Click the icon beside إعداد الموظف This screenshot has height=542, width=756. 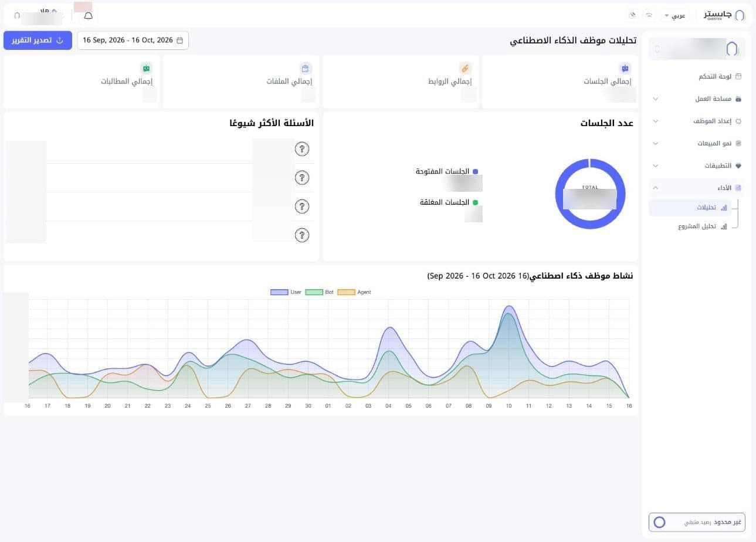(x=738, y=121)
